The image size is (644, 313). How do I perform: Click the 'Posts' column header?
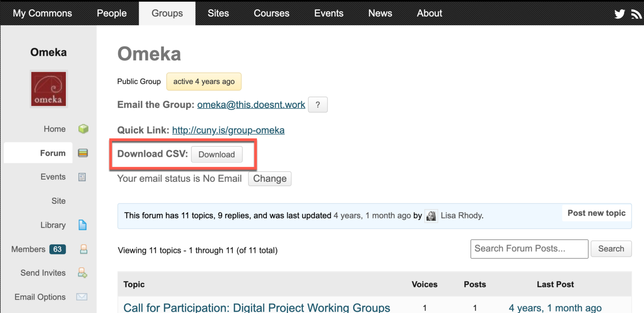pyautogui.click(x=475, y=284)
